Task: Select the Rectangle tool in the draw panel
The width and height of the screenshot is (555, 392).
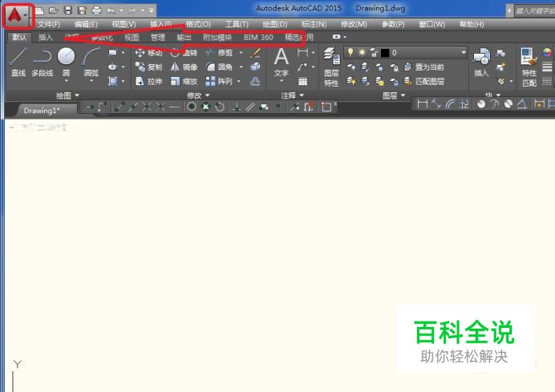Action: point(112,53)
